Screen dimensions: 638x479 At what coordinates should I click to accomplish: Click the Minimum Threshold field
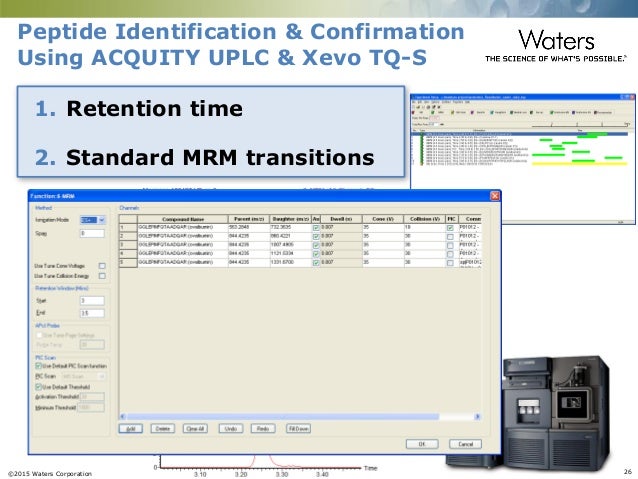(91, 407)
